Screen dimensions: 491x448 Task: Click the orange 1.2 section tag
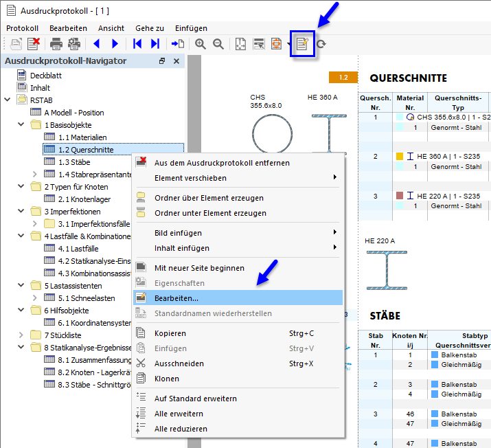point(343,78)
